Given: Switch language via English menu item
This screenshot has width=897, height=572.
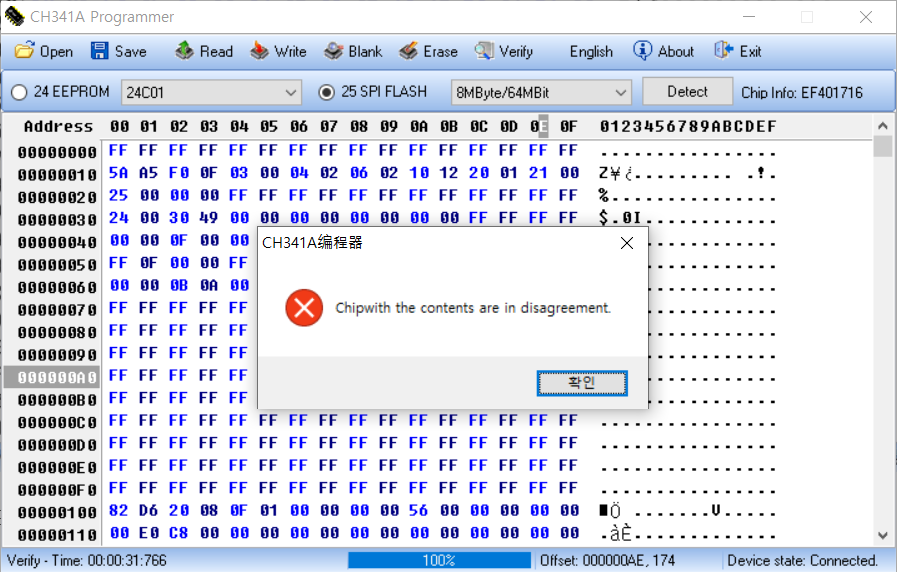Looking at the screenshot, I should (x=591, y=51).
